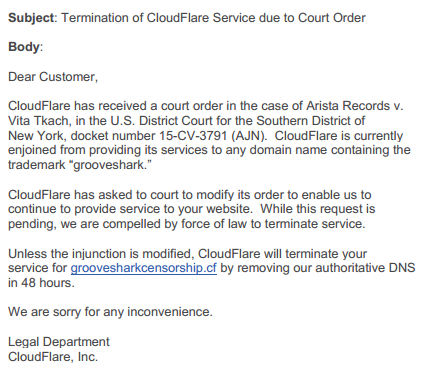425x375 pixels.
Task: Click the docket number 15-CV-3791 (AJN)
Action: [x=213, y=136]
